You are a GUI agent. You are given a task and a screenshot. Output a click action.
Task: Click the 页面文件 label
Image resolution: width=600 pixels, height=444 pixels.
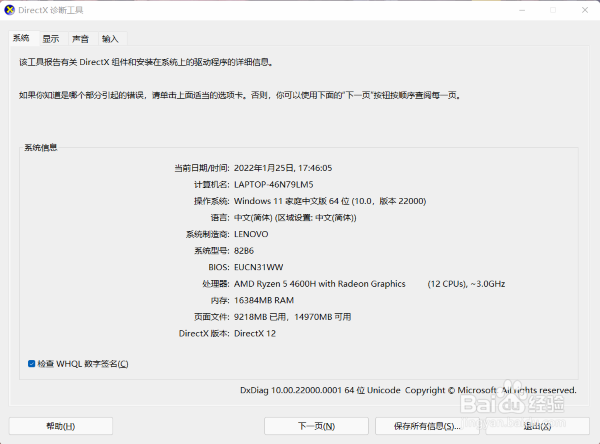[212, 317]
